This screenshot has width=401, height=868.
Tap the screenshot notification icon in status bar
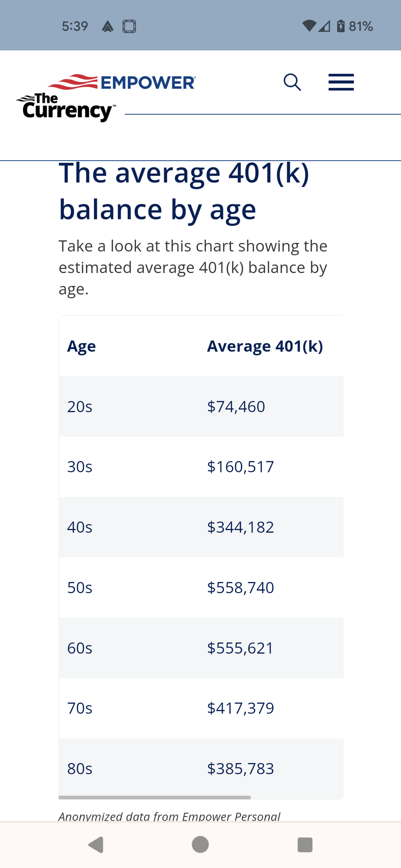129,26
